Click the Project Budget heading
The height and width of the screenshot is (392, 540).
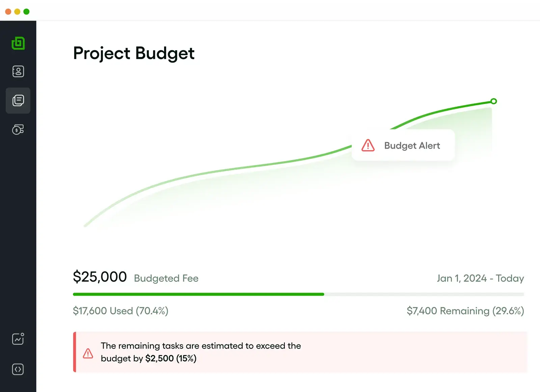pos(134,53)
